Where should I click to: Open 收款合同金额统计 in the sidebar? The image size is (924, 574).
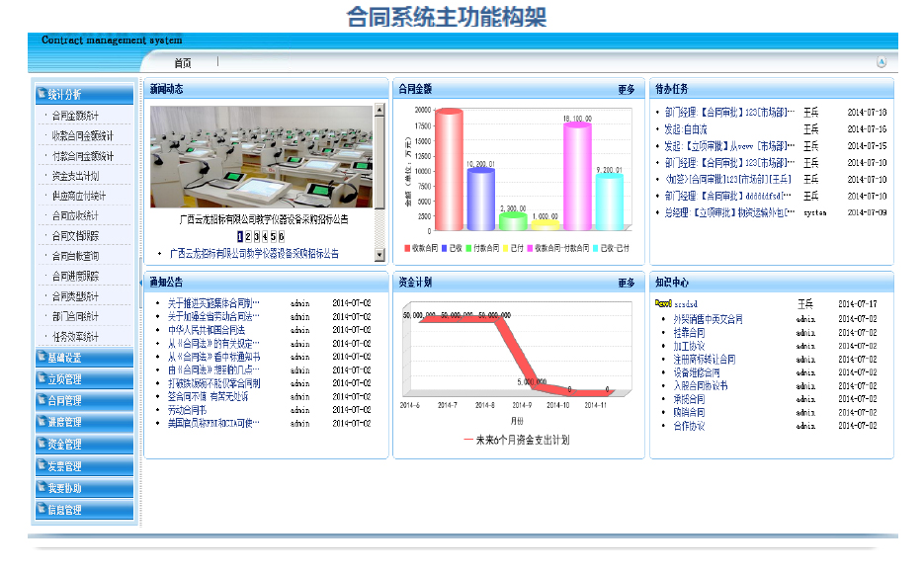pos(82,135)
